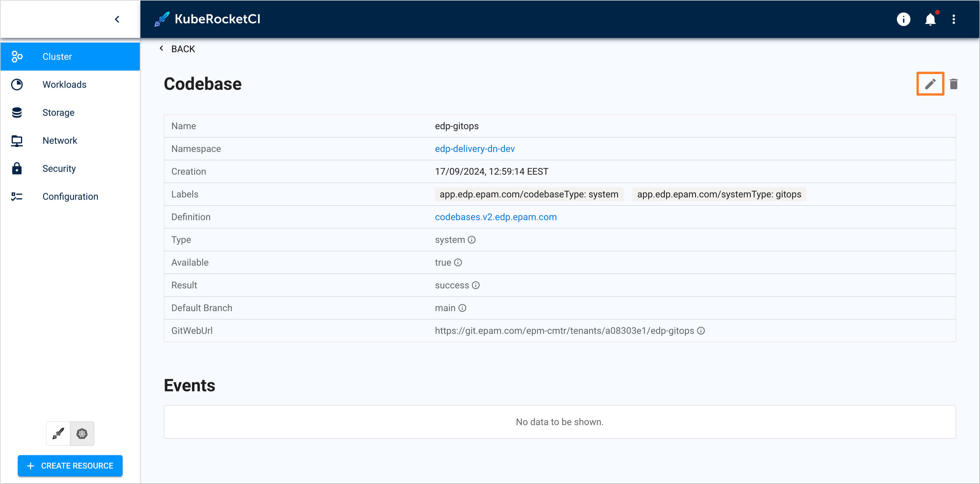Click the delete trash icon
The height and width of the screenshot is (484, 980).
click(x=953, y=84)
